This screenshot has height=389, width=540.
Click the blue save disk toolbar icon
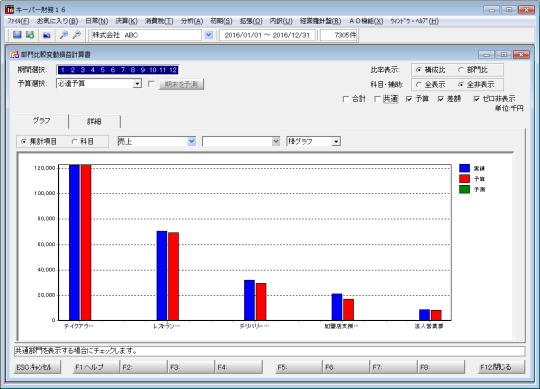tap(17, 35)
